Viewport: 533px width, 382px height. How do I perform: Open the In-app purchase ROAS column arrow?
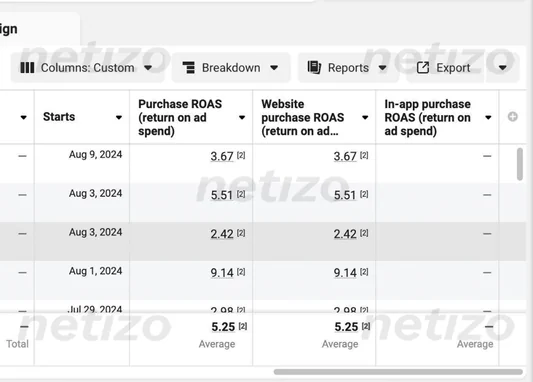pos(488,118)
